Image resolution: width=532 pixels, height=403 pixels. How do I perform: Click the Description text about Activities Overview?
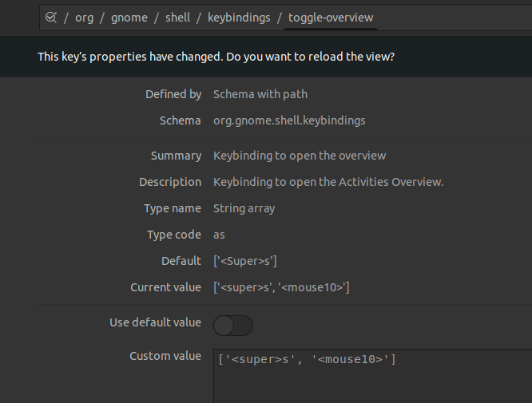pos(328,182)
